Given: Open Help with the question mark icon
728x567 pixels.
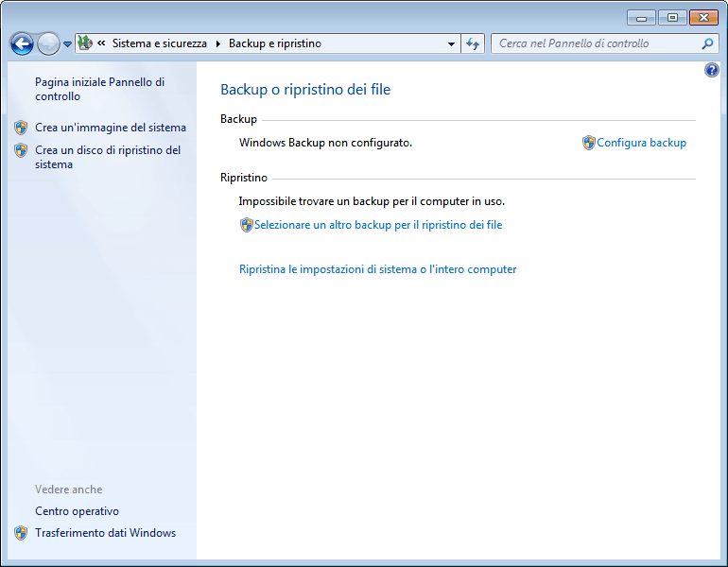Looking at the screenshot, I should 711,70.
